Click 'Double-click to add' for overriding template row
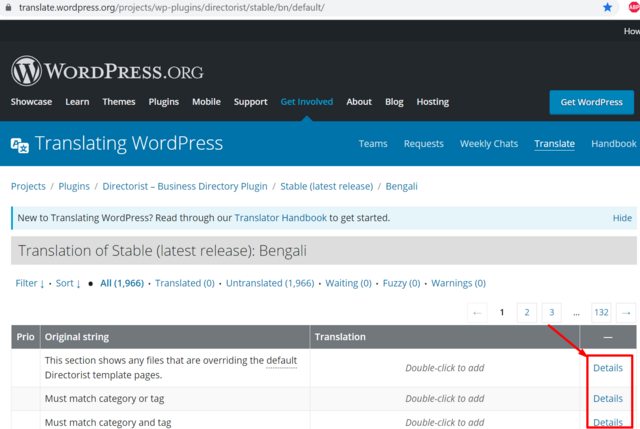 pyautogui.click(x=444, y=368)
